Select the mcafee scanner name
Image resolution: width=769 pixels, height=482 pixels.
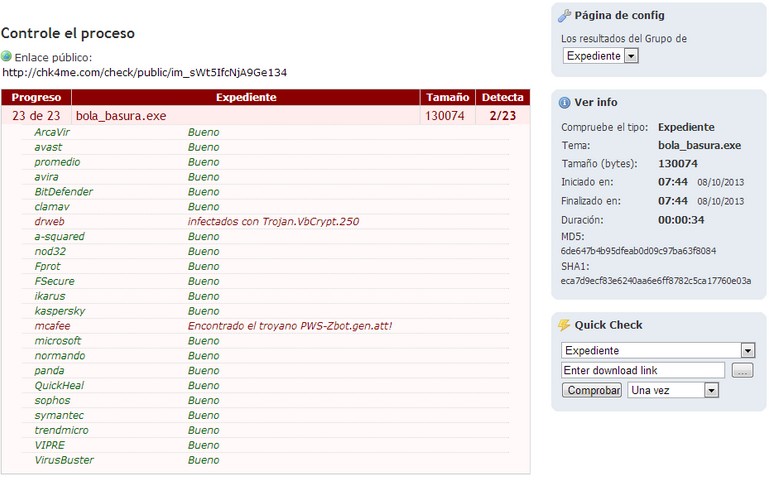tap(52, 326)
